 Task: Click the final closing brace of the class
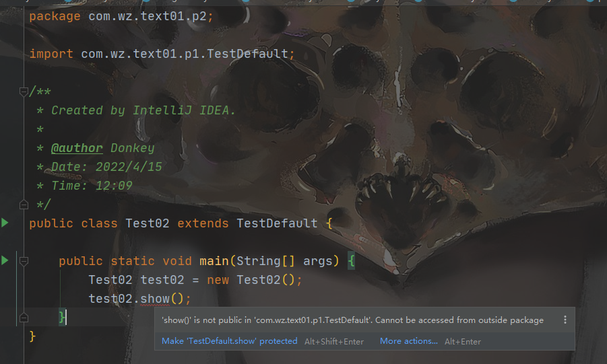click(x=32, y=336)
